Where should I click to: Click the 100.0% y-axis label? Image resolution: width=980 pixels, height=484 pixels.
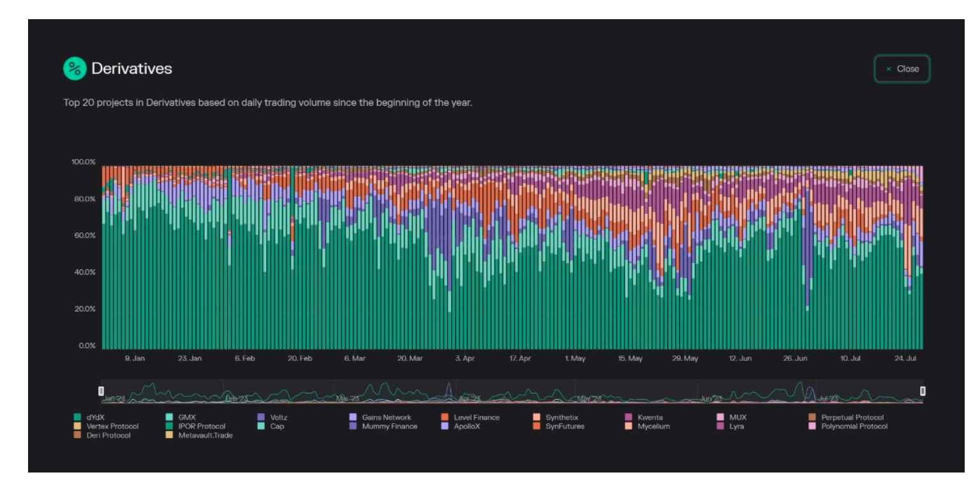click(x=84, y=162)
